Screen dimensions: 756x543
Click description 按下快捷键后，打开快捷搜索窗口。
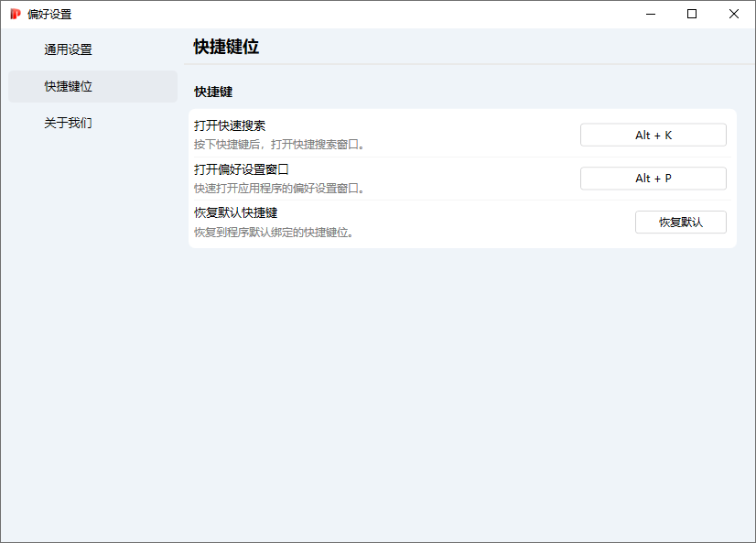(x=279, y=145)
